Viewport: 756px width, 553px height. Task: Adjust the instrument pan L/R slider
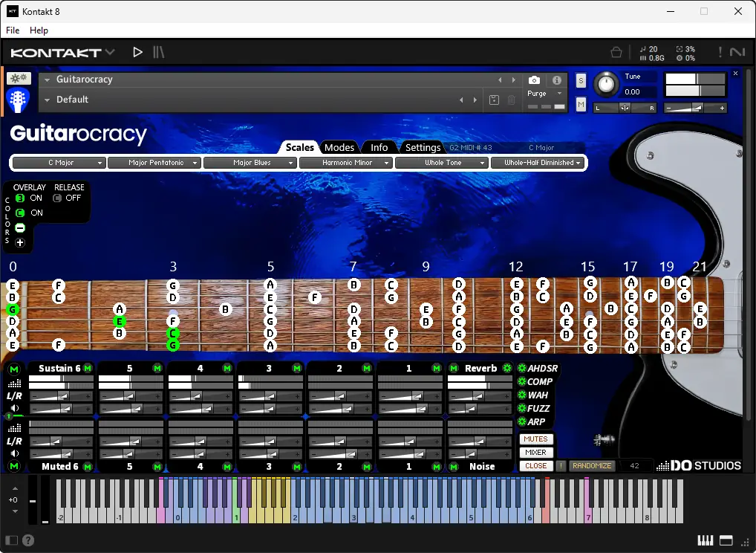point(625,108)
